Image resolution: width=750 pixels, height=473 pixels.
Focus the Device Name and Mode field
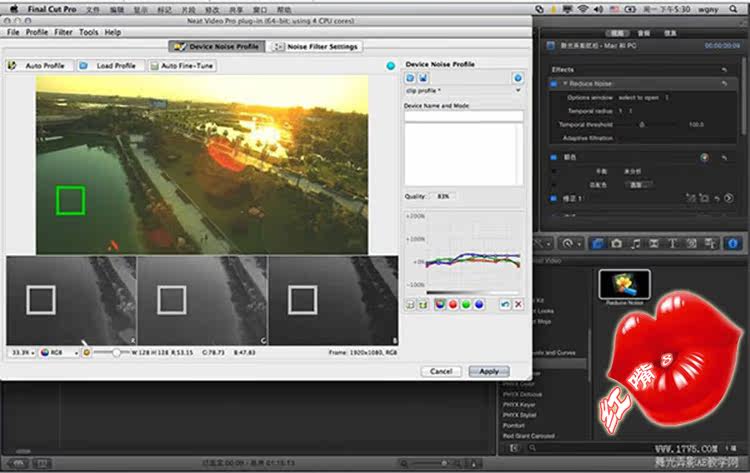463,116
